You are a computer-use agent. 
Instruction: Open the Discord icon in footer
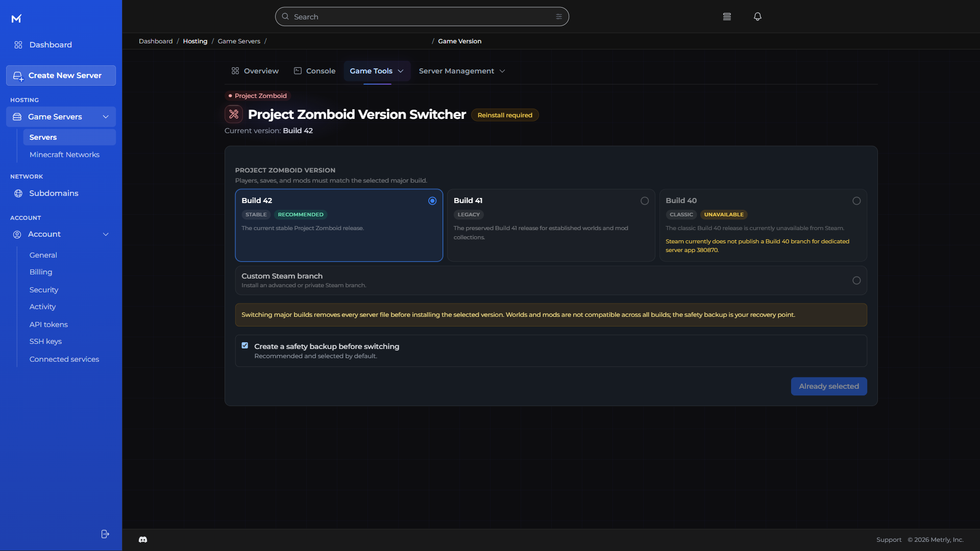tap(143, 539)
